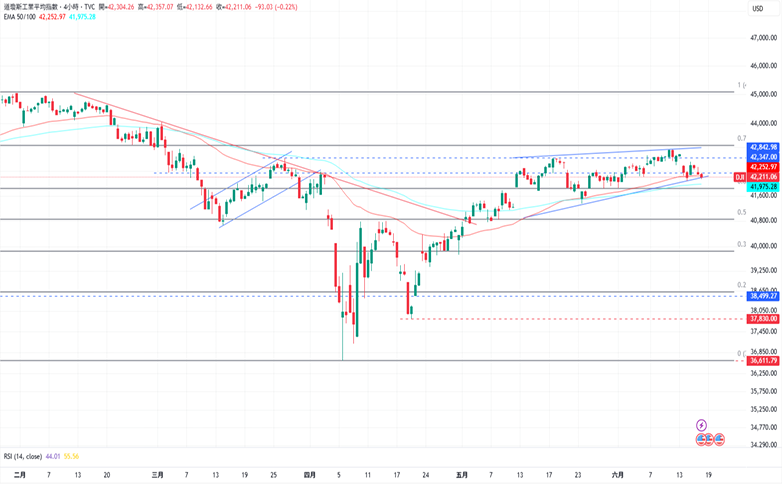The width and height of the screenshot is (782, 485).
Task: Click the 四月 label on time axis
Action: click(309, 475)
